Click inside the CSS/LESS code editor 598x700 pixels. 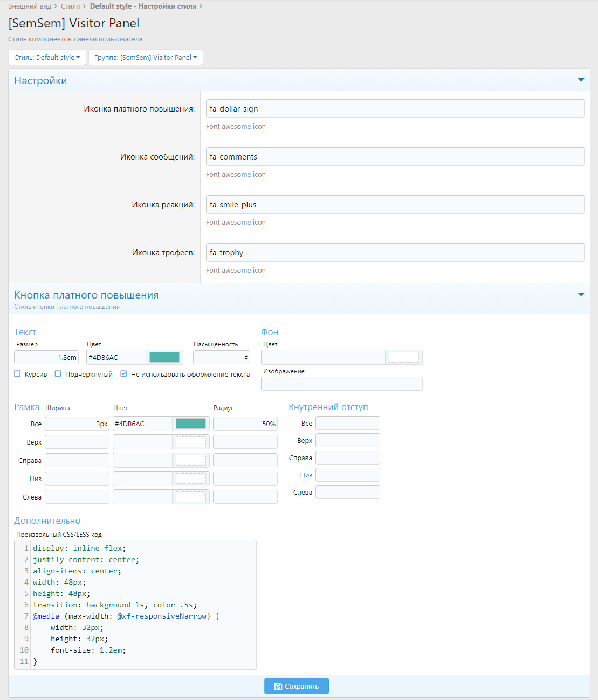click(143, 604)
